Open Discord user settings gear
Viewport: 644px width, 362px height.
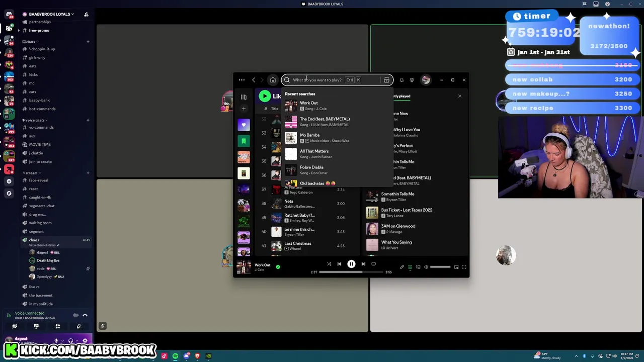(85, 340)
